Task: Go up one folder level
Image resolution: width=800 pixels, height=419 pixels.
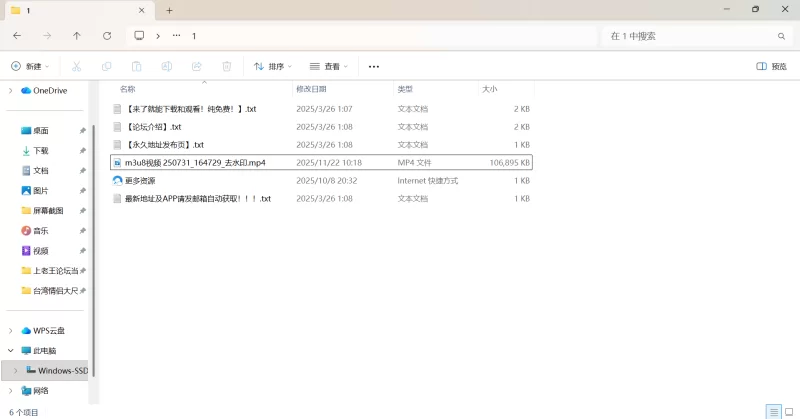Action: point(77,35)
